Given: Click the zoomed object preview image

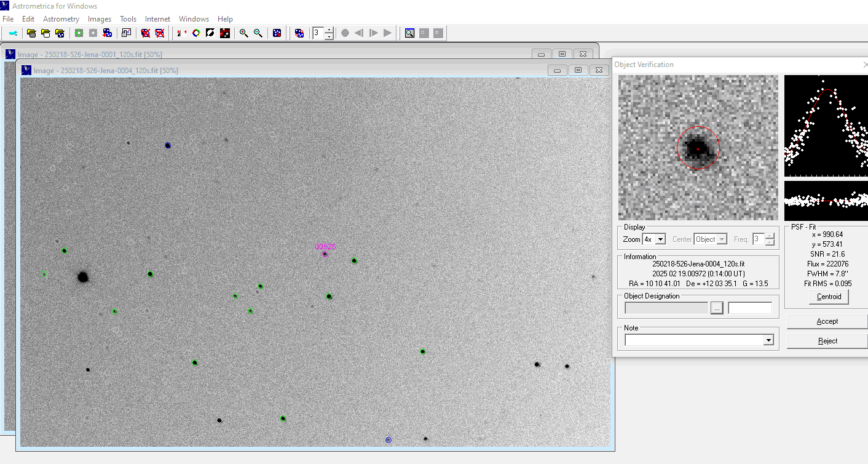Looking at the screenshot, I should tap(698, 148).
